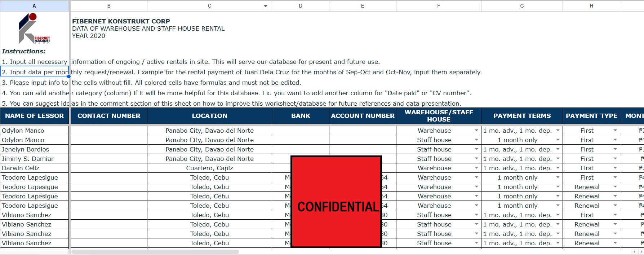Select instruction 3 about cells without fill

click(151, 83)
